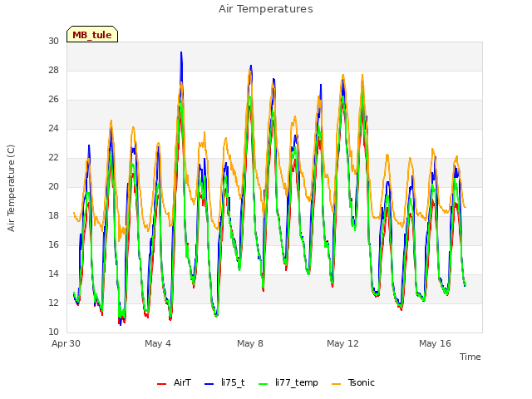Click the 16 y-axis tick label

pyautogui.click(x=53, y=245)
